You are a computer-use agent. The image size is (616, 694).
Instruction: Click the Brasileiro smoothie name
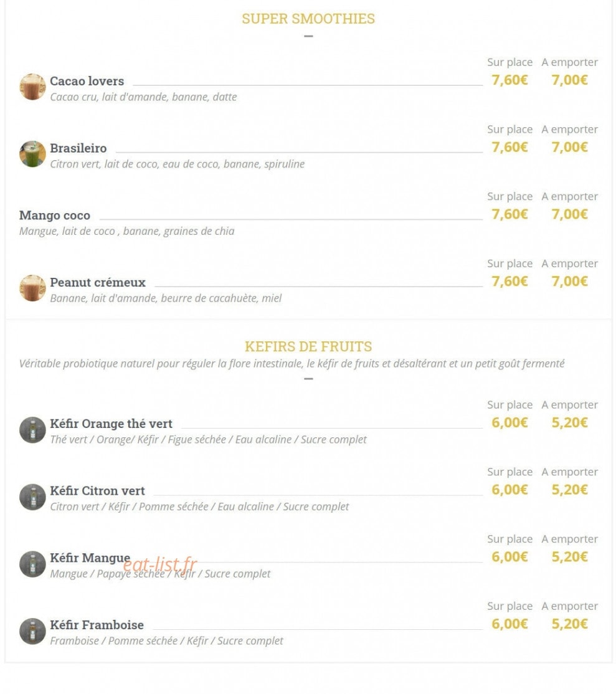(78, 148)
